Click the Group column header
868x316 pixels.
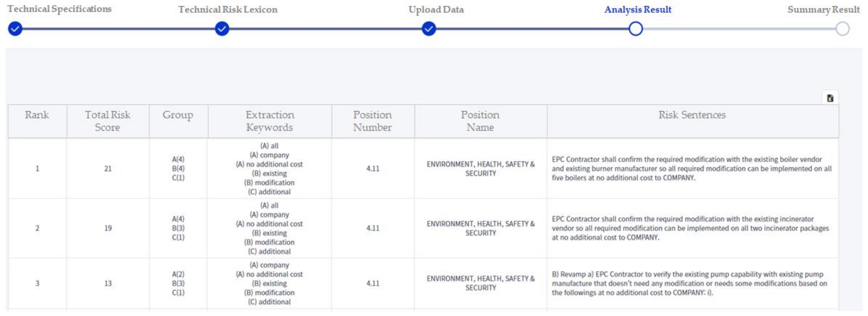[x=178, y=115]
